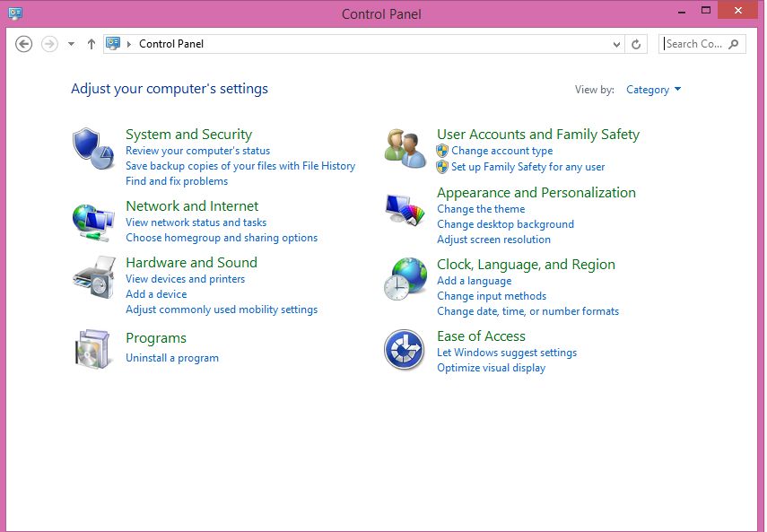Minimize the Control Panel window

point(682,11)
